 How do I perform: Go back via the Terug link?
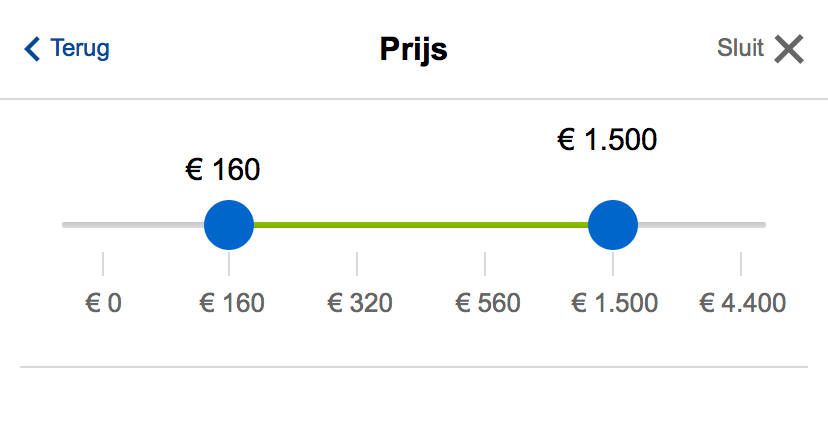pos(80,48)
